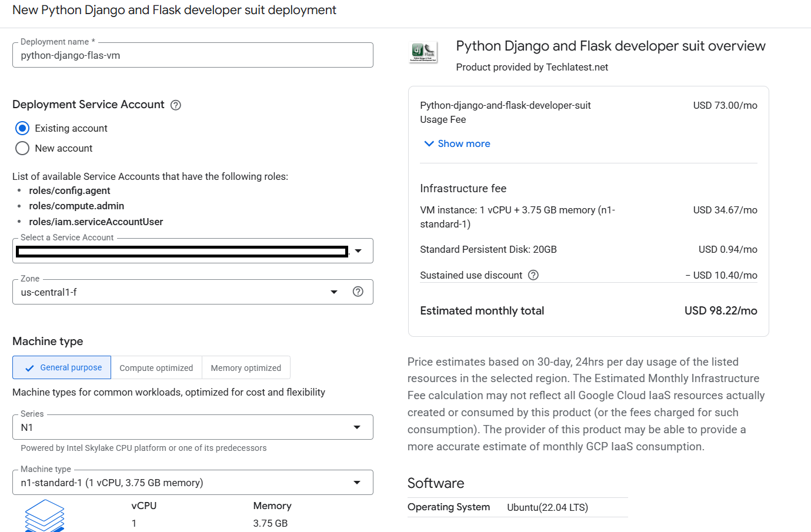Viewport: 811px width, 532px height.
Task: Click the stacked layers machine type icon
Action: pyautogui.click(x=45, y=516)
